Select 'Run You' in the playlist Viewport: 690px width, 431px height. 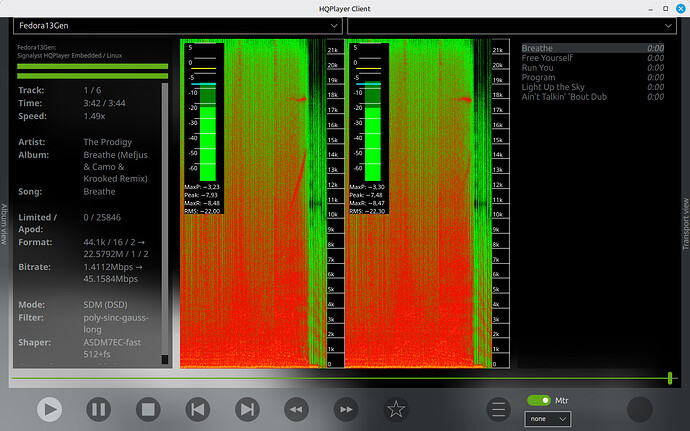pos(593,67)
